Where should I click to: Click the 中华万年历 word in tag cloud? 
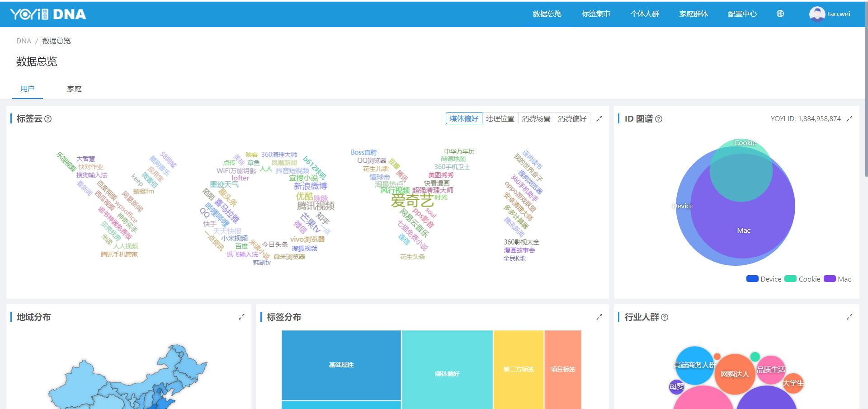click(x=459, y=151)
